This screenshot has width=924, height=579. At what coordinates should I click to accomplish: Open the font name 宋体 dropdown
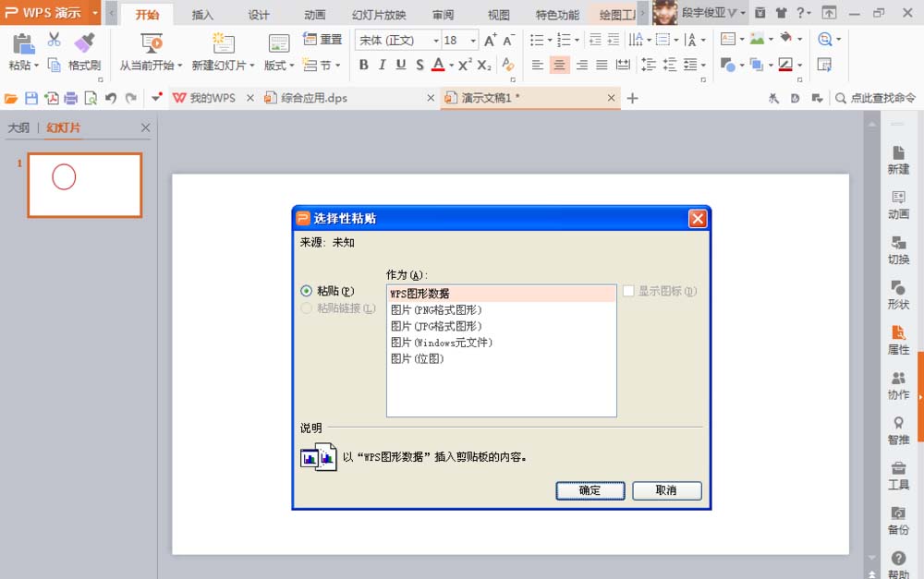[436, 41]
